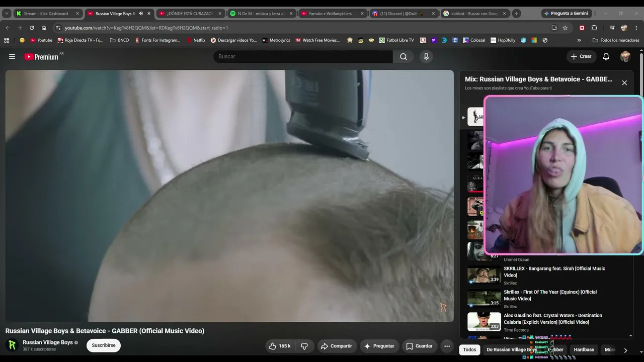
Task: Play Skrillex First Of The Year thumbnail
Action: tap(484, 299)
